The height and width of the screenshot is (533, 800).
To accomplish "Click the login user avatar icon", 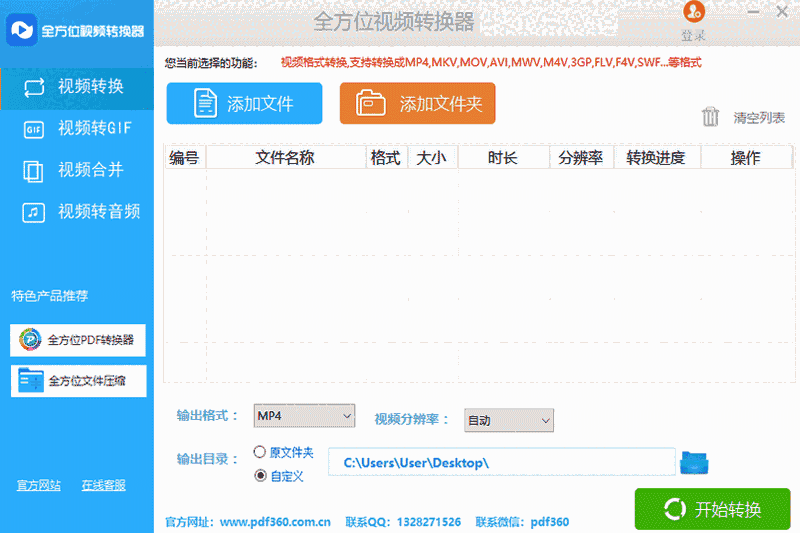I will [694, 13].
